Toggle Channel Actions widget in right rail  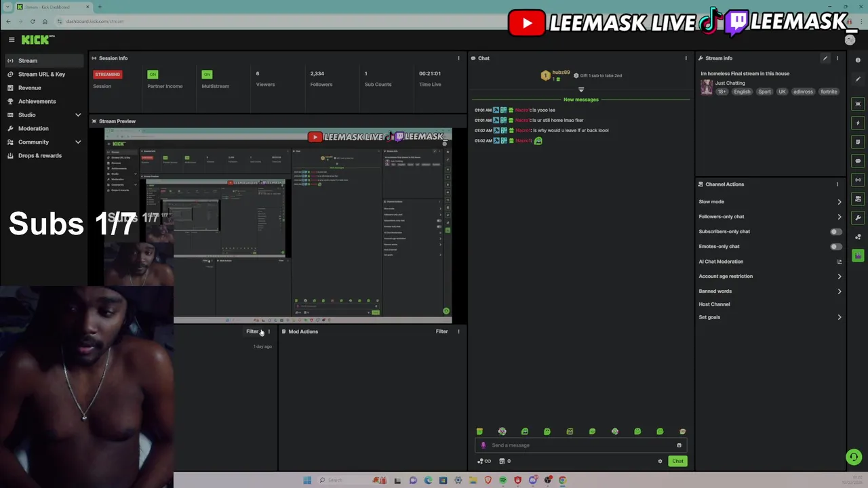[858, 199]
